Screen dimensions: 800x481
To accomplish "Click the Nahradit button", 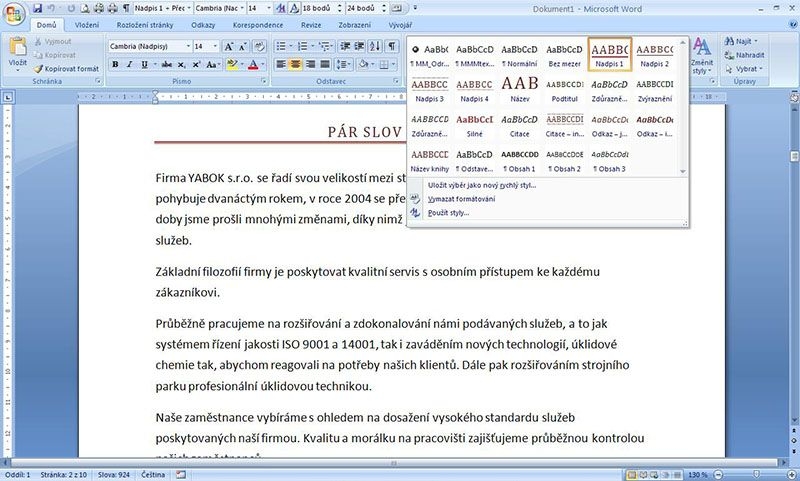I will (749, 55).
